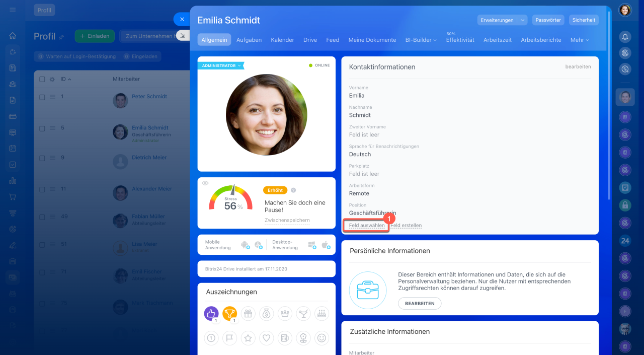This screenshot has height=355, width=644.
Task: Expand the Mehr tab dropdown
Action: (x=579, y=40)
